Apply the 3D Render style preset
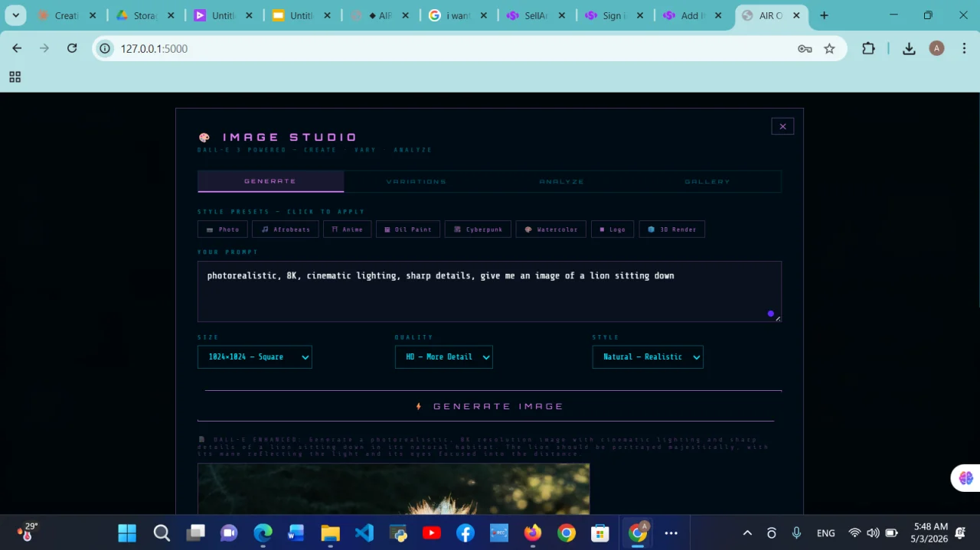The height and width of the screenshot is (550, 980). pyautogui.click(x=671, y=229)
